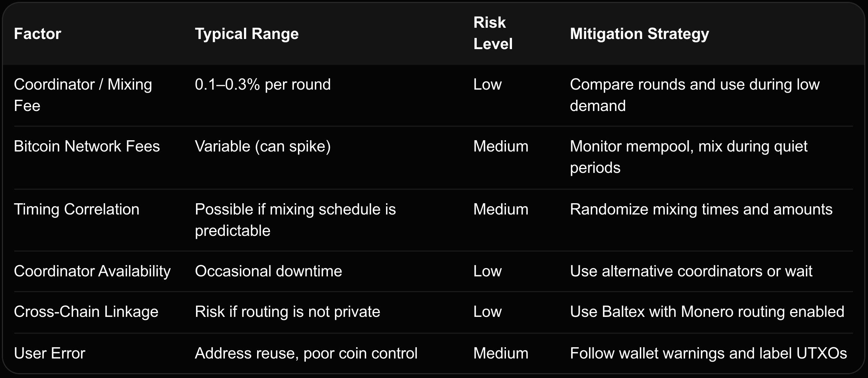
Task: Click the Bitcoin Network Fees cell
Action: [87, 146]
